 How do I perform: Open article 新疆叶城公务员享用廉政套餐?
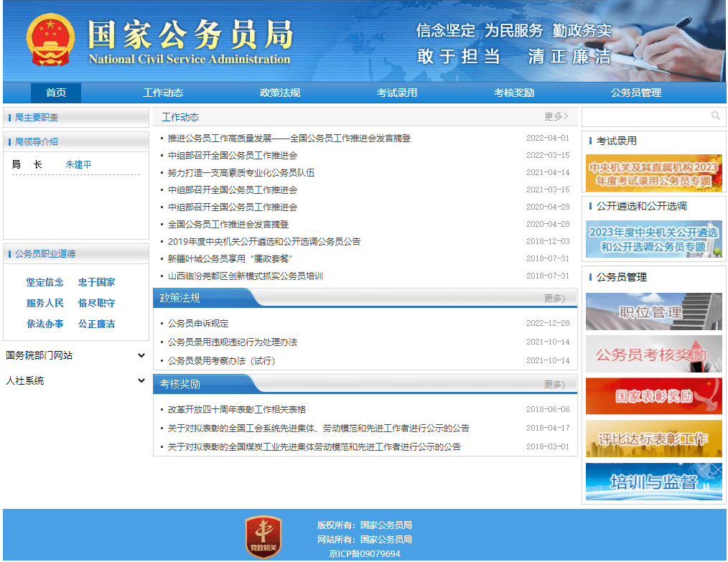point(230,258)
